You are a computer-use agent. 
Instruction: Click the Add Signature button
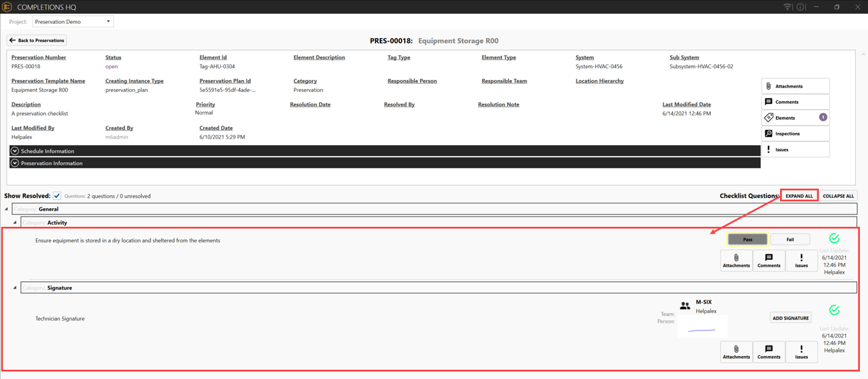[790, 318]
